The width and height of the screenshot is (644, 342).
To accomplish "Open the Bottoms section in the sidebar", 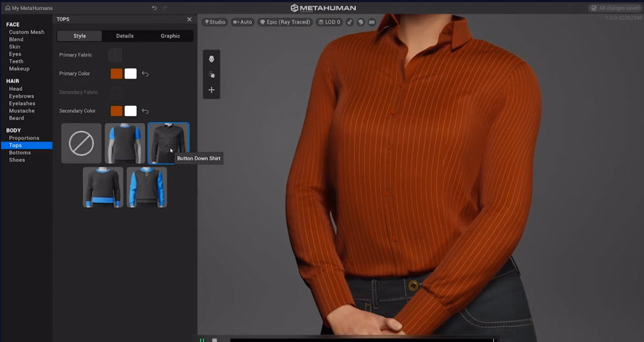I will pos(20,153).
